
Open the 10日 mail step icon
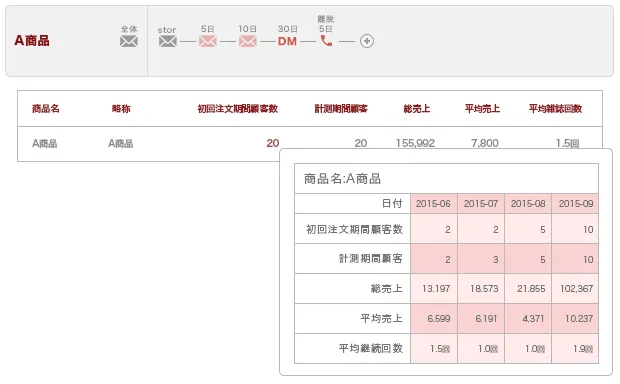pyautogui.click(x=248, y=41)
